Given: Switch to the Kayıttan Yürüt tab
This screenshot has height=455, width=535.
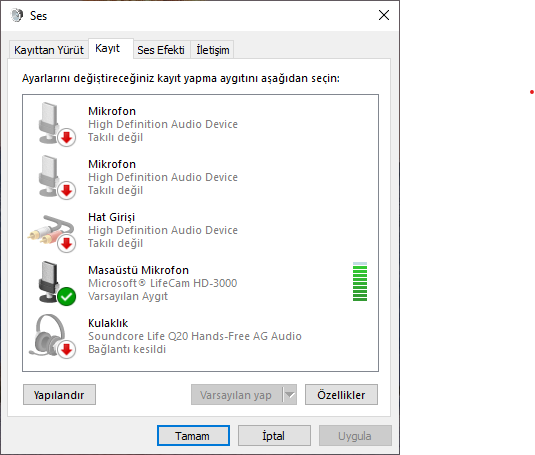Looking at the screenshot, I should pos(49,50).
